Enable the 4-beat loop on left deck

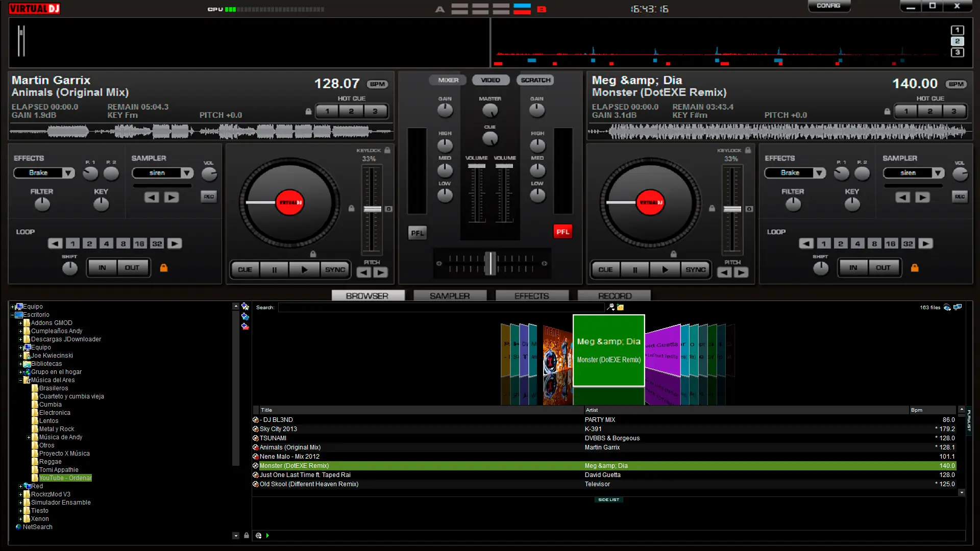106,243
